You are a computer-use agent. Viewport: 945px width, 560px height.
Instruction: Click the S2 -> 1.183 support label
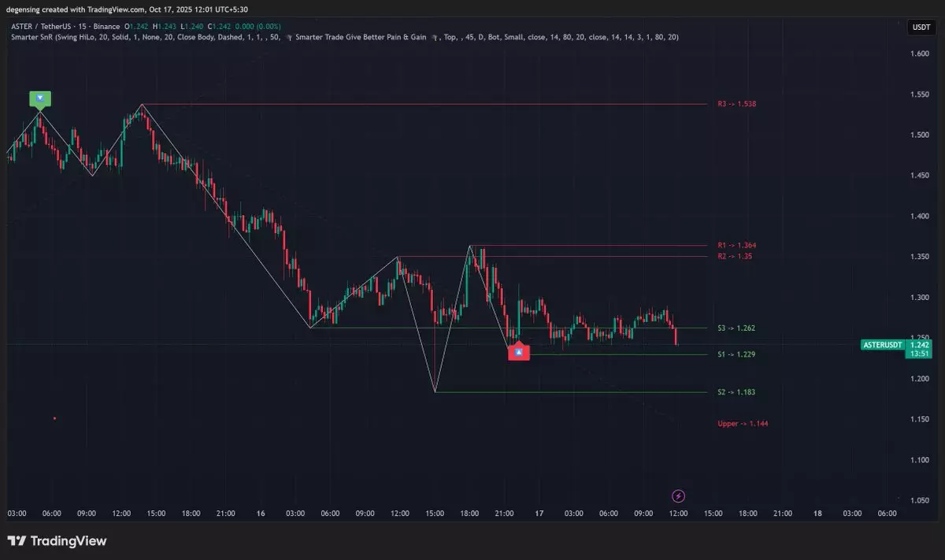[x=736, y=392]
